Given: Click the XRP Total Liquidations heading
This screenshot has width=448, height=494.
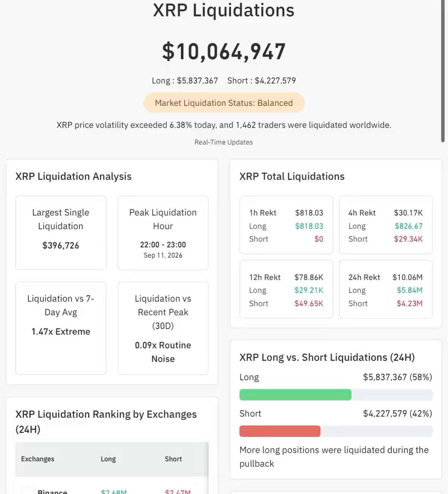Looking at the screenshot, I should tap(292, 177).
